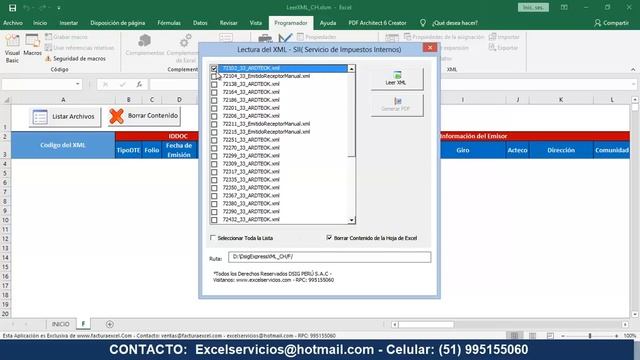640x360 pixels.
Task: Click the Generar PDF button
Action: 397,105
